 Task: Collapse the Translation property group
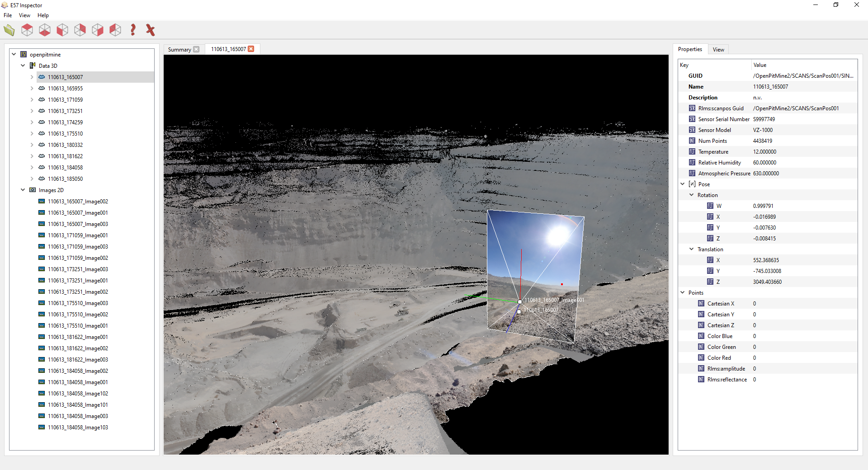(x=691, y=249)
